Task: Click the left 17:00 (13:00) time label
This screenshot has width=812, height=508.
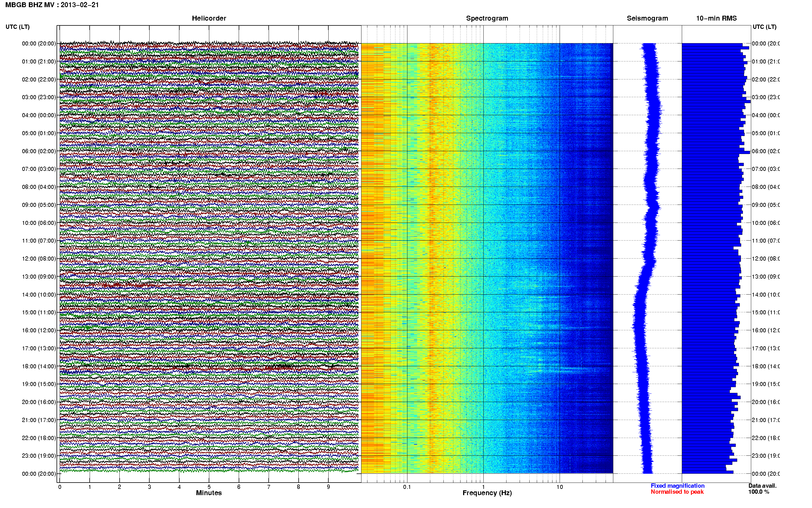Action: click(x=39, y=348)
